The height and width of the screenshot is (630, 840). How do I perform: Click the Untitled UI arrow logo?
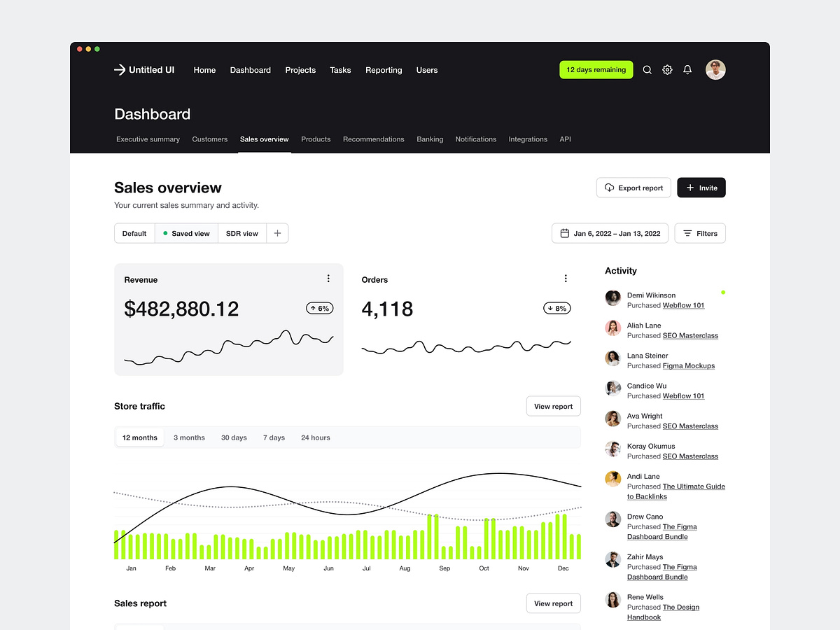pos(119,70)
